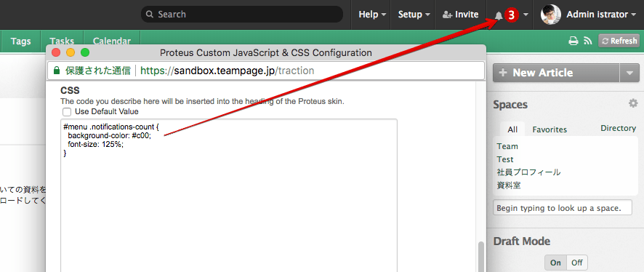This screenshot has height=272, width=644.
Task: Click the green secure lock icon
Action: coord(57,71)
